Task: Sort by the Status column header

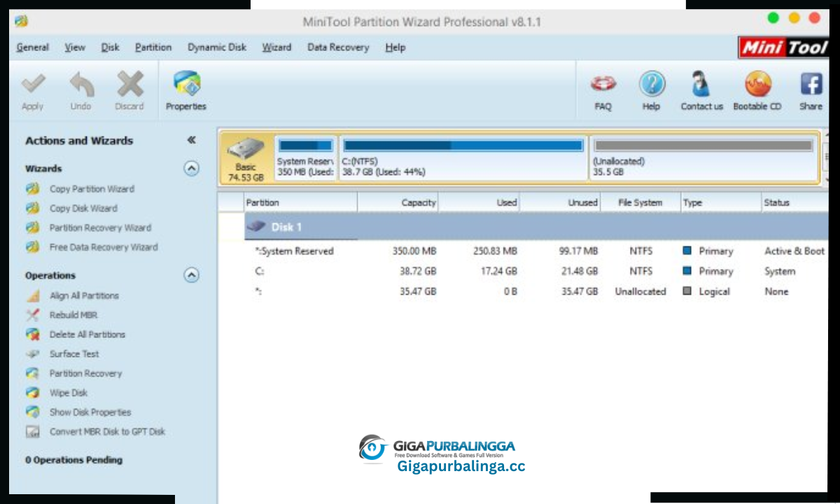Action: pos(795,202)
